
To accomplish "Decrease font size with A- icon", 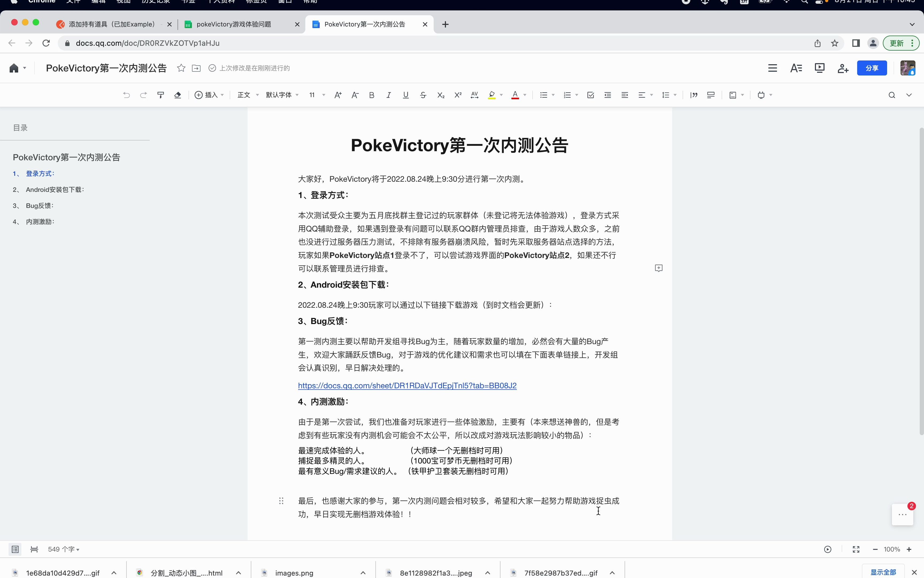I will point(355,95).
